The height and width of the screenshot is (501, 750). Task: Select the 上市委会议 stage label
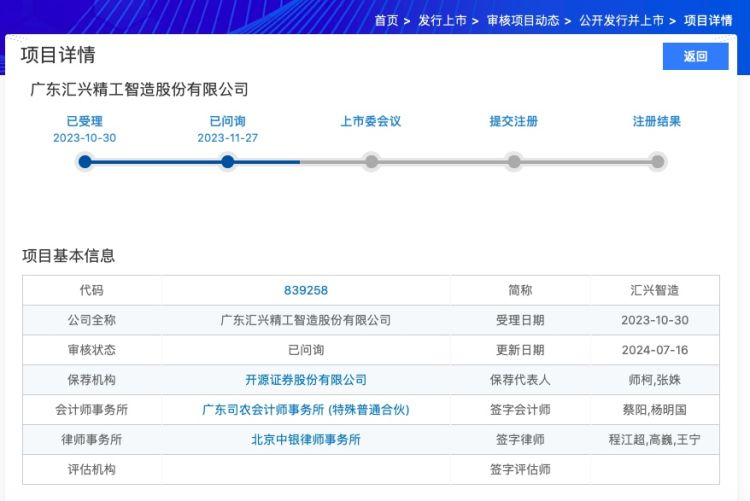(371, 122)
